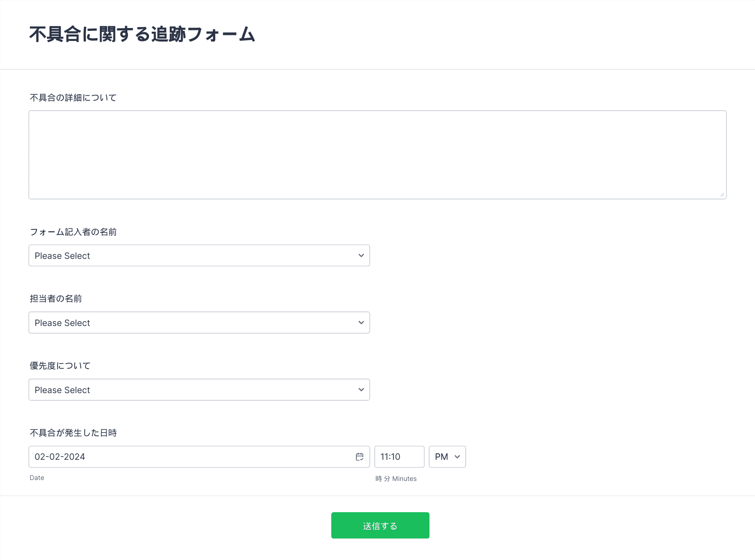Click the Date sublabel under date field
Image resolution: width=755 pixels, height=560 pixels.
(37, 478)
